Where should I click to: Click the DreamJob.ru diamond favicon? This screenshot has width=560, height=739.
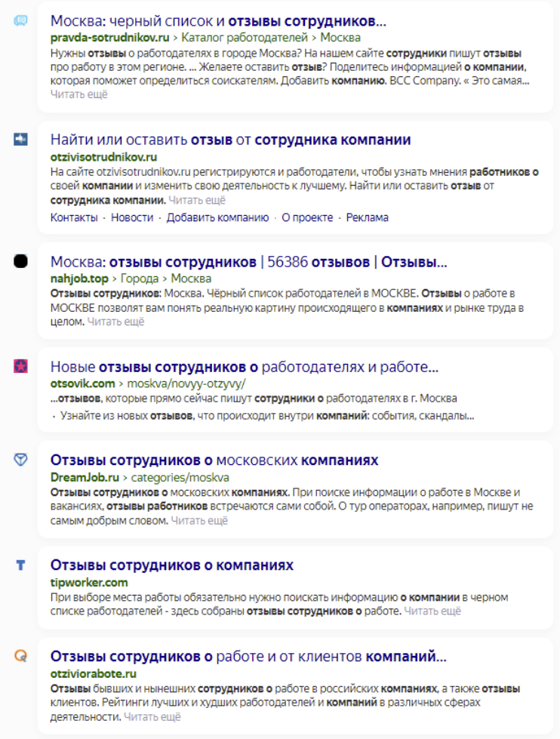[20, 460]
